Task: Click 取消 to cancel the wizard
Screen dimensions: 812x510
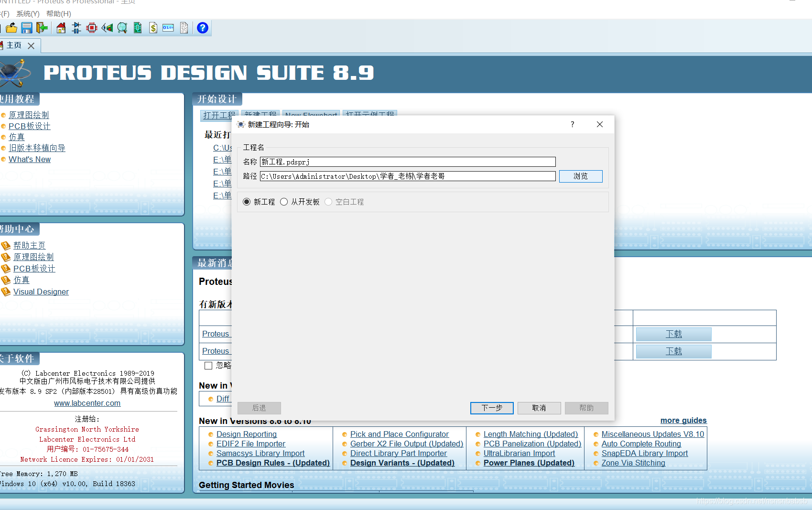Action: (x=539, y=408)
